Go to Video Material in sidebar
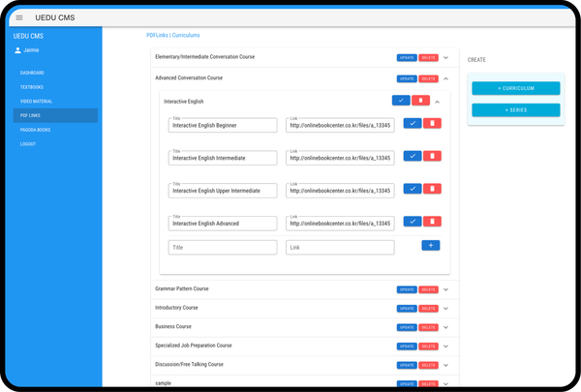The image size is (581, 392). pyautogui.click(x=36, y=101)
